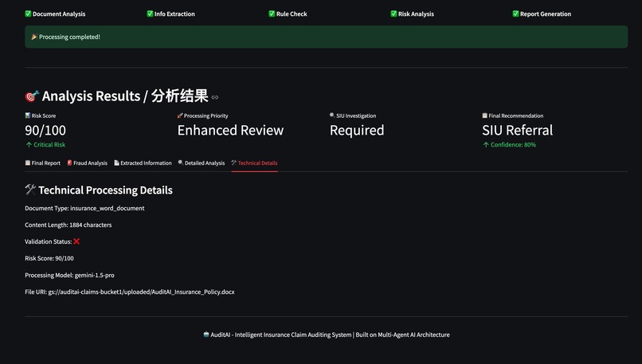Viewport: 642px width, 364px height.
Task: Click the party popper icon in Processing completed banner
Action: pos(34,37)
